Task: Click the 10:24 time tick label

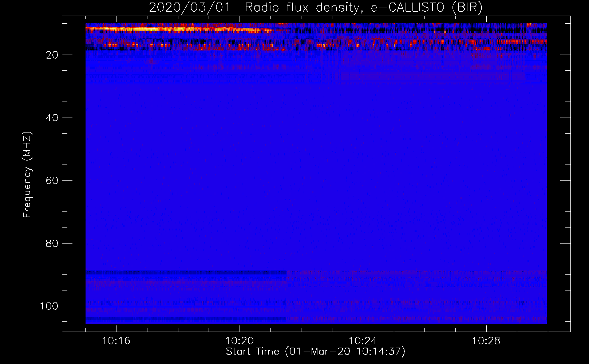Action: tap(363, 341)
